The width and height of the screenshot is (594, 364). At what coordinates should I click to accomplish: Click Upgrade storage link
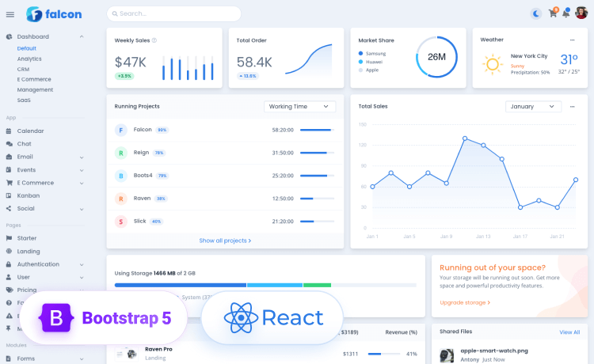465,303
